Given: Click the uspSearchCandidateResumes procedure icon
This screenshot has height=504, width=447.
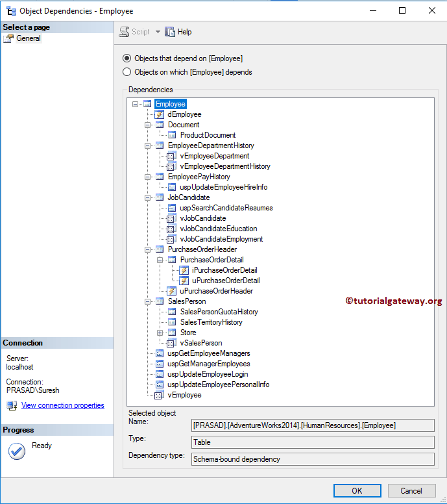Looking at the screenshot, I should tap(172, 208).
